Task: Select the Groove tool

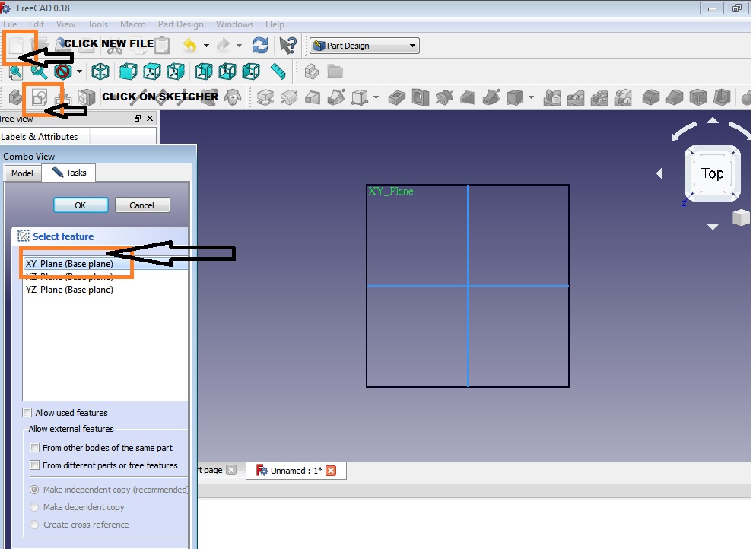Action: (444, 98)
